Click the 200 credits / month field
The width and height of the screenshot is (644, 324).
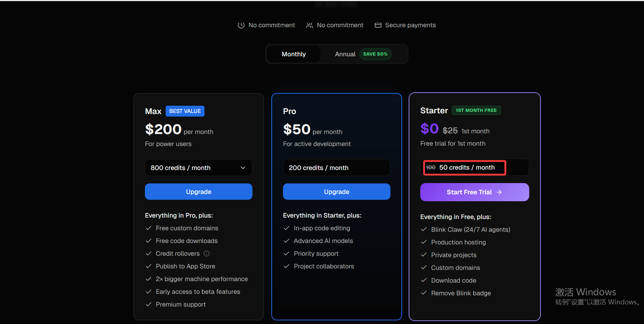click(x=336, y=168)
